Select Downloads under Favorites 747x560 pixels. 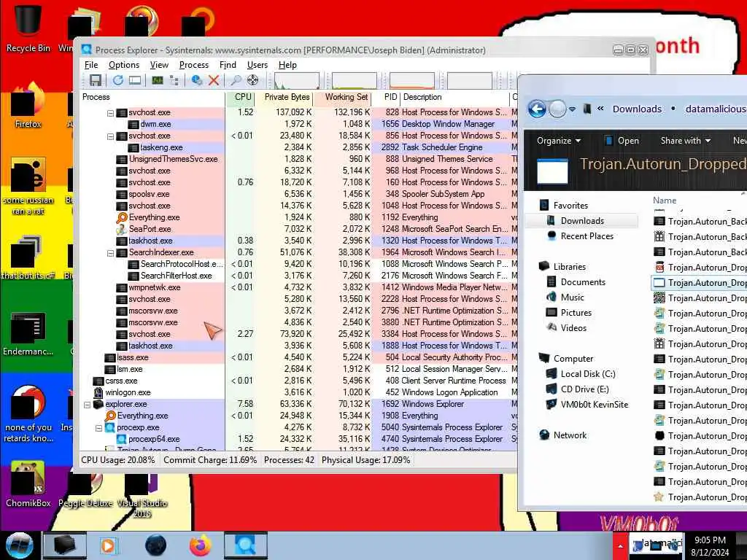(582, 220)
